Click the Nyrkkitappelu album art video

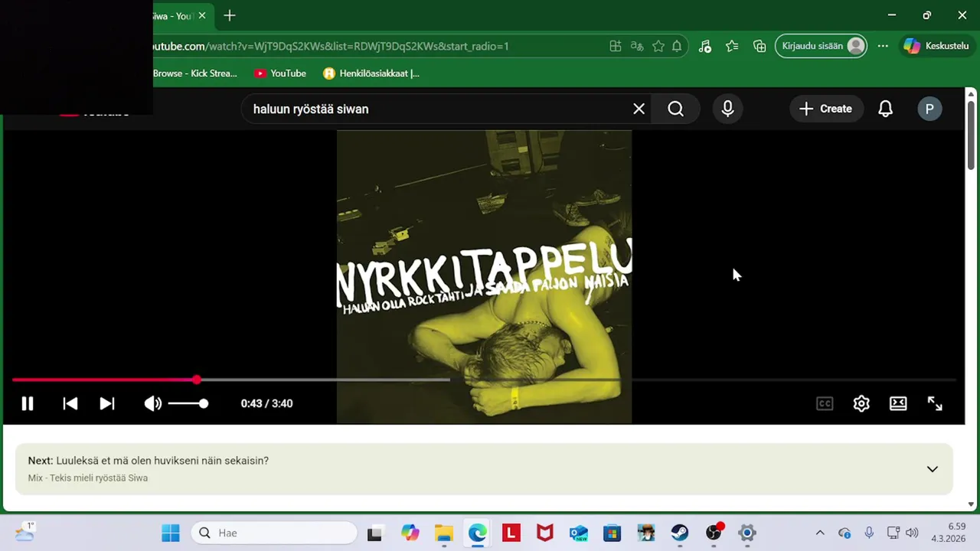pos(484,276)
